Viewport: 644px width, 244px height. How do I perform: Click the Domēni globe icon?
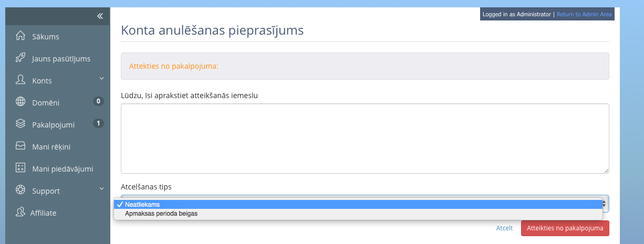point(20,102)
